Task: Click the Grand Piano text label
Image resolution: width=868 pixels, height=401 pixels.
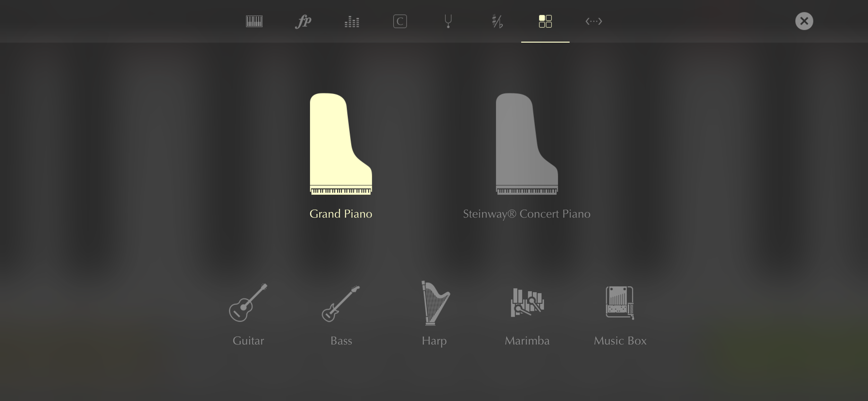Action: tap(341, 214)
